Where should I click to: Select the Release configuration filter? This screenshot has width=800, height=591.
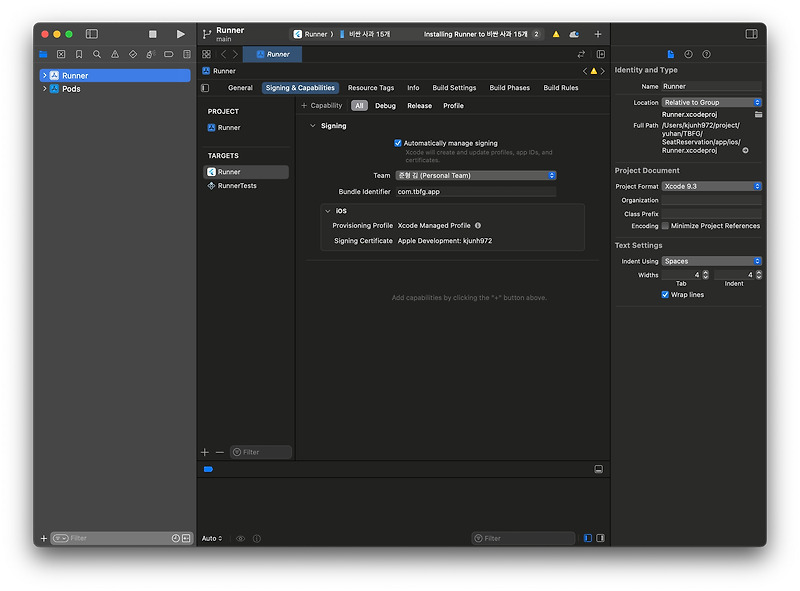click(419, 106)
